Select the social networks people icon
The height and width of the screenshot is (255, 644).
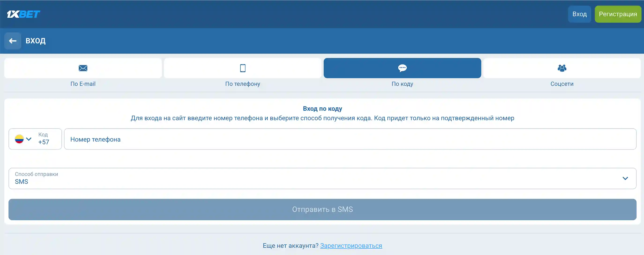562,68
